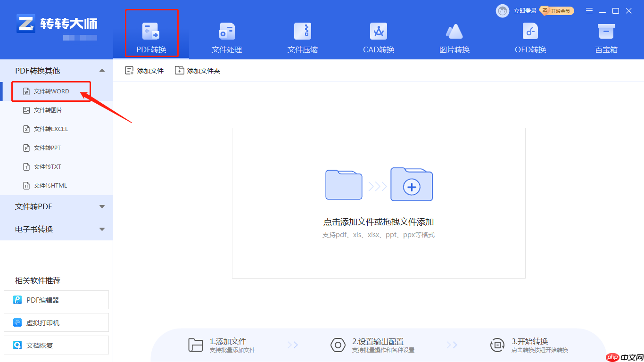Minimize the 转转大师 window
Image resolution: width=644 pixels, height=362 pixels.
(603, 11)
